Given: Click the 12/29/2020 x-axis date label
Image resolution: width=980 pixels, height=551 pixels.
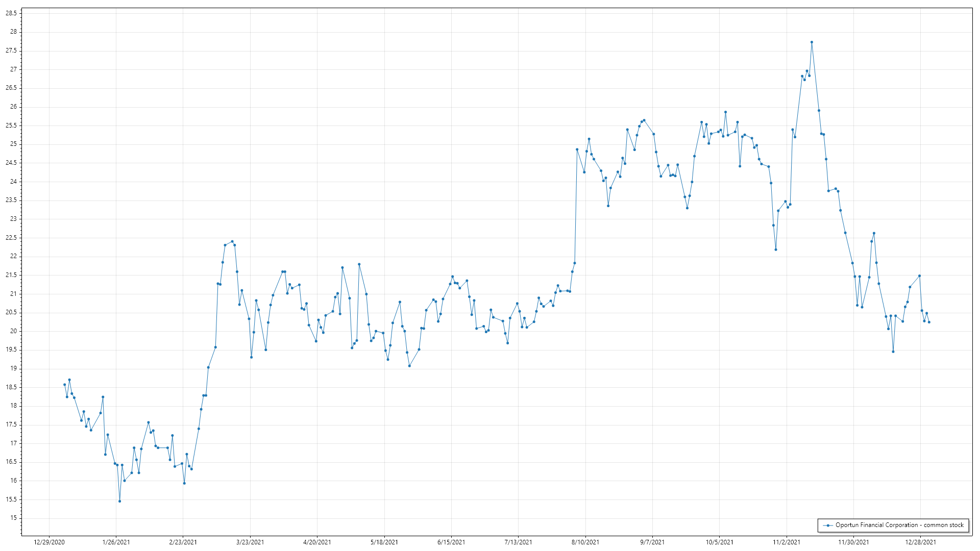Looking at the screenshot, I should click(x=49, y=542).
